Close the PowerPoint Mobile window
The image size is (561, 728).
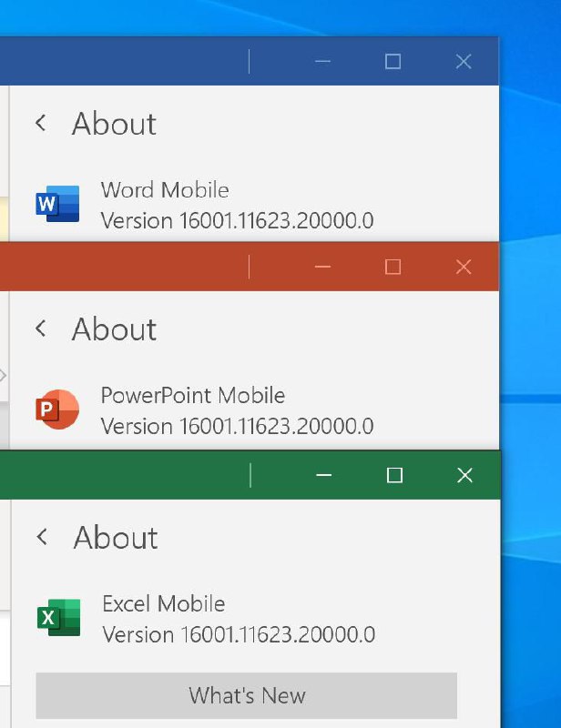(464, 267)
